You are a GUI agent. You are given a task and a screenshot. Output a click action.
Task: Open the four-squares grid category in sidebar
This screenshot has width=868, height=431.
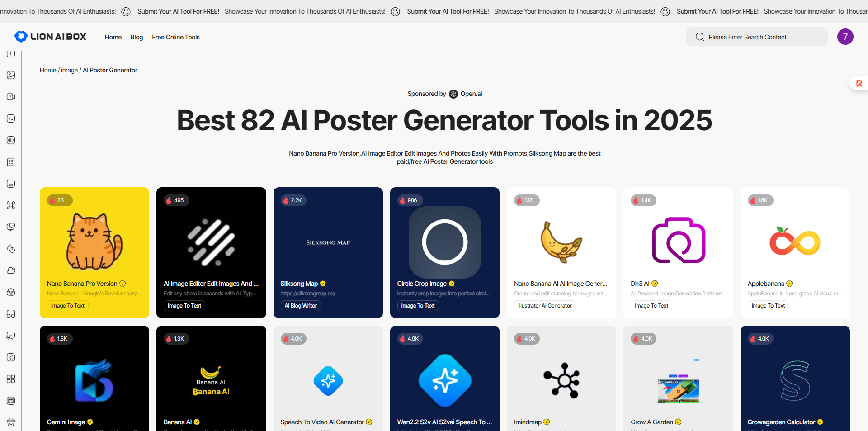pyautogui.click(x=11, y=379)
